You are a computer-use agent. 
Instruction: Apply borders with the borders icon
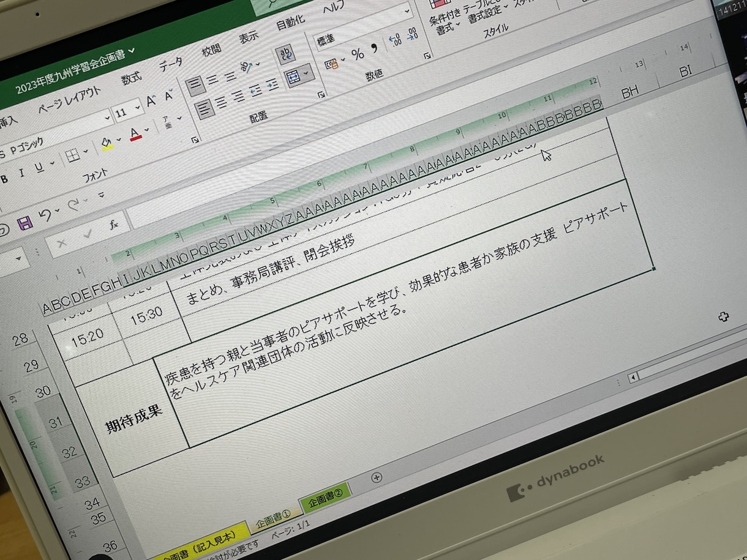(x=73, y=155)
